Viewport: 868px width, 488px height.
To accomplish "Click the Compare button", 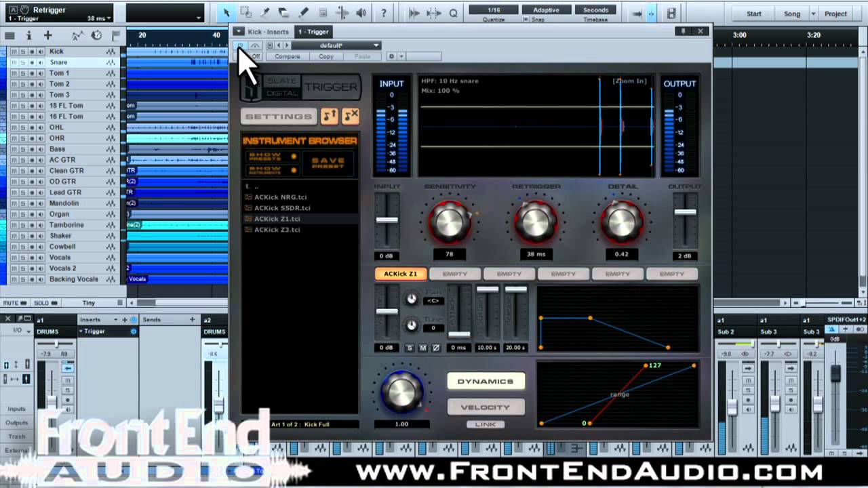I will pyautogui.click(x=288, y=56).
